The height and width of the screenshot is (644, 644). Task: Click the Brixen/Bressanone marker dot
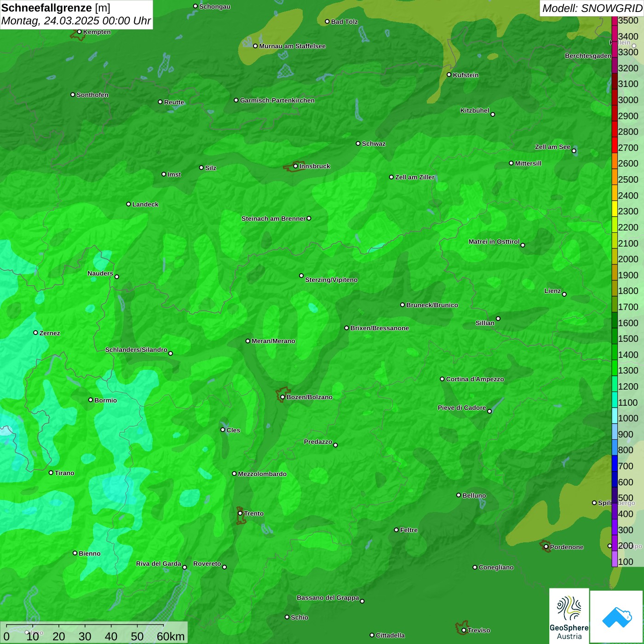coord(347,328)
